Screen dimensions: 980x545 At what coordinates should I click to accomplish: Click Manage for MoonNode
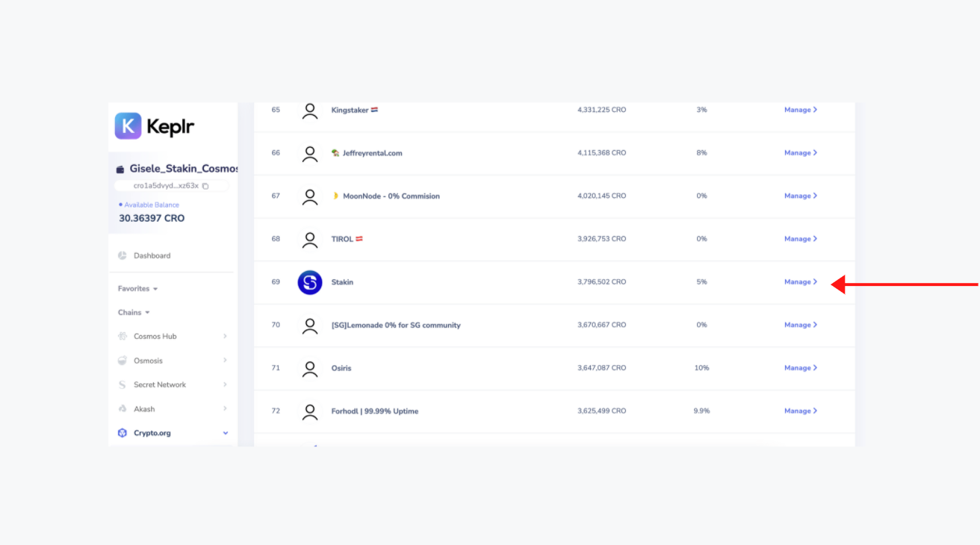point(801,196)
